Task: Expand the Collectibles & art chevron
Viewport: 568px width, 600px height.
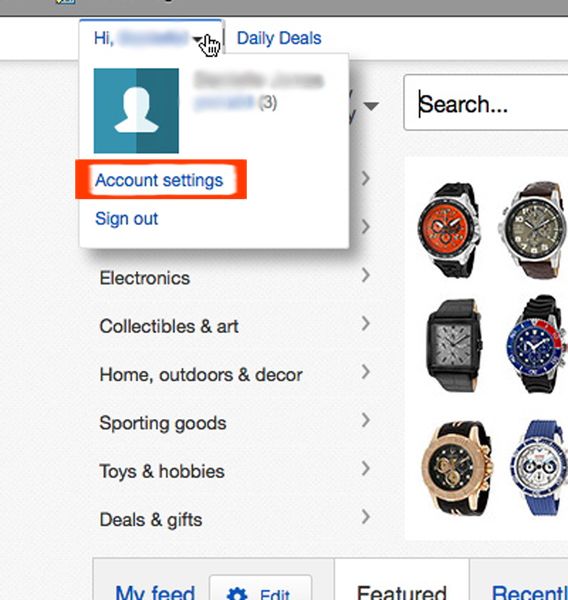Action: click(x=366, y=324)
